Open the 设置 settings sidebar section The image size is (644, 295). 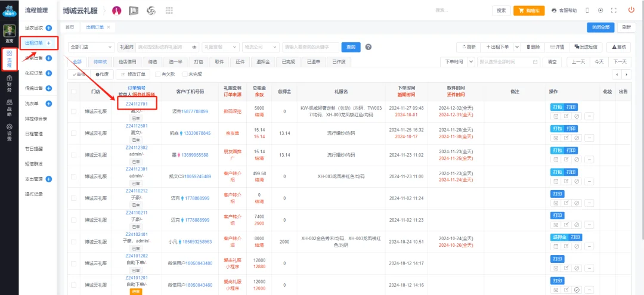[9, 131]
